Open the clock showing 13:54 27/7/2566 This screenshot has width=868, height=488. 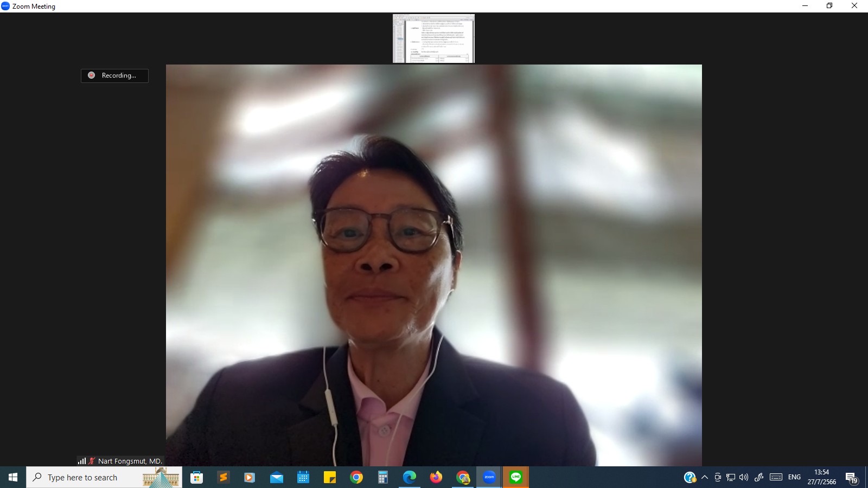822,477
